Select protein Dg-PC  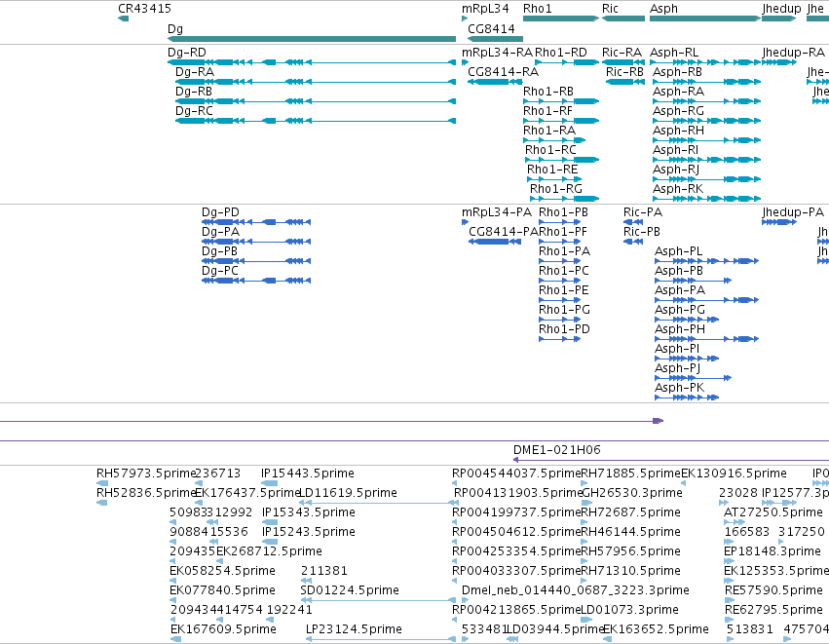(256, 281)
